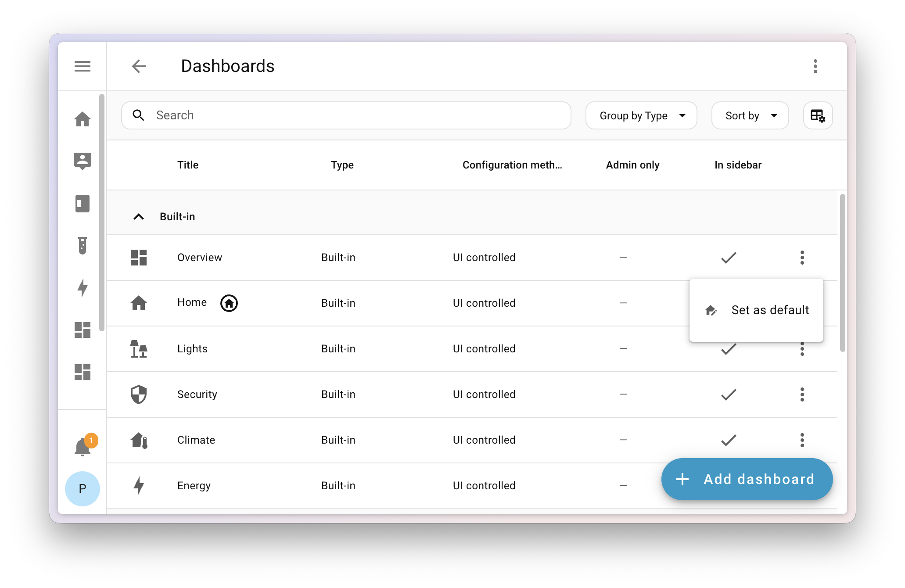The image size is (905, 588).
Task: Click the Energy lightning bolt icon
Action: [139, 485]
